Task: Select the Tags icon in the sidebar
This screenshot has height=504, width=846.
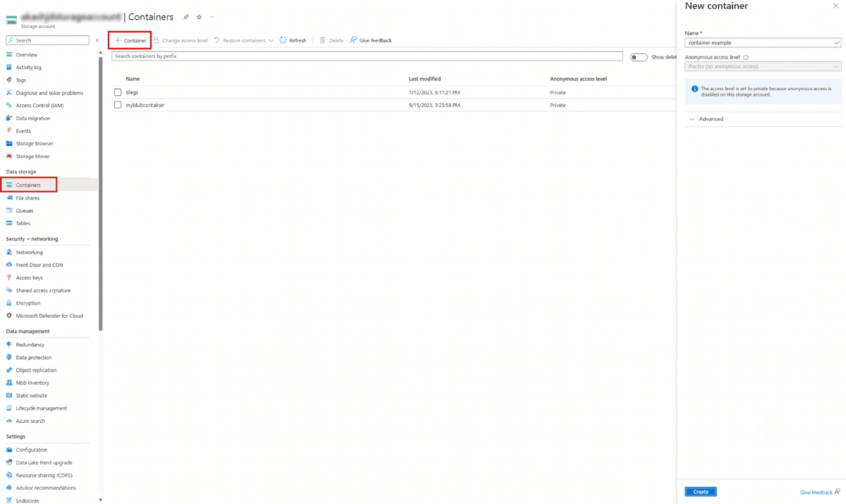Action: [x=9, y=80]
